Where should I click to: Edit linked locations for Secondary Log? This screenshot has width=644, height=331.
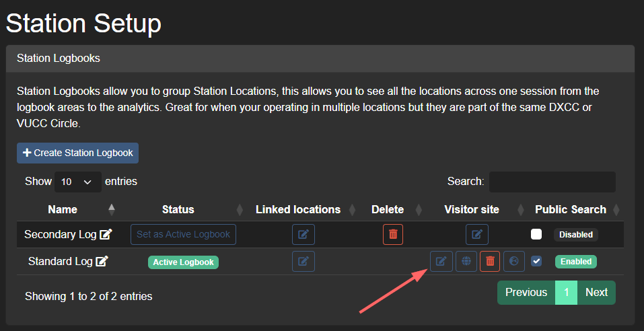303,235
